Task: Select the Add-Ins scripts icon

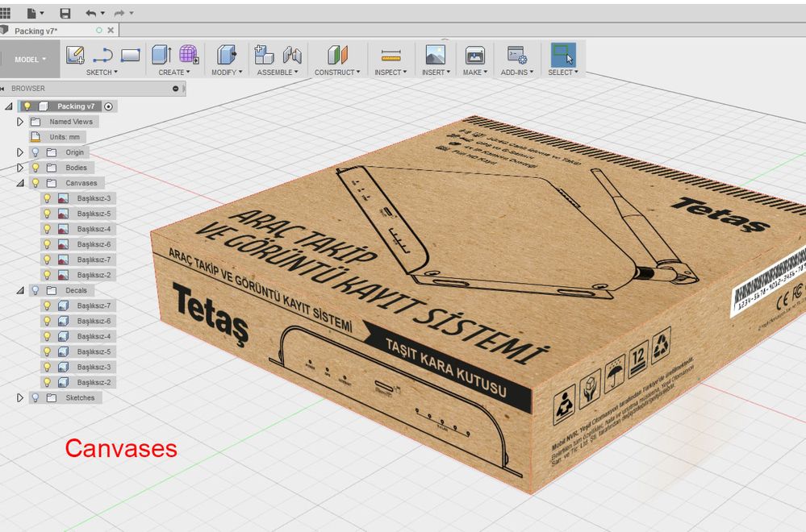Action: (x=516, y=55)
